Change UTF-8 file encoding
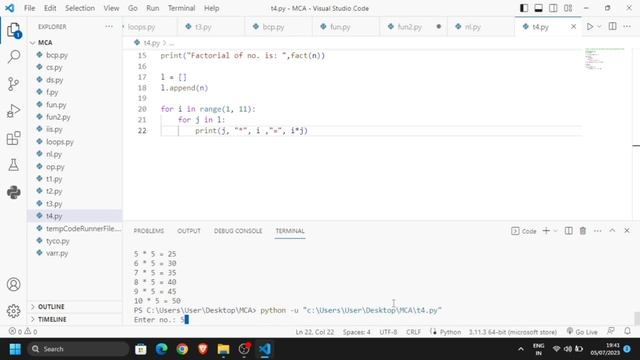 click(x=388, y=332)
